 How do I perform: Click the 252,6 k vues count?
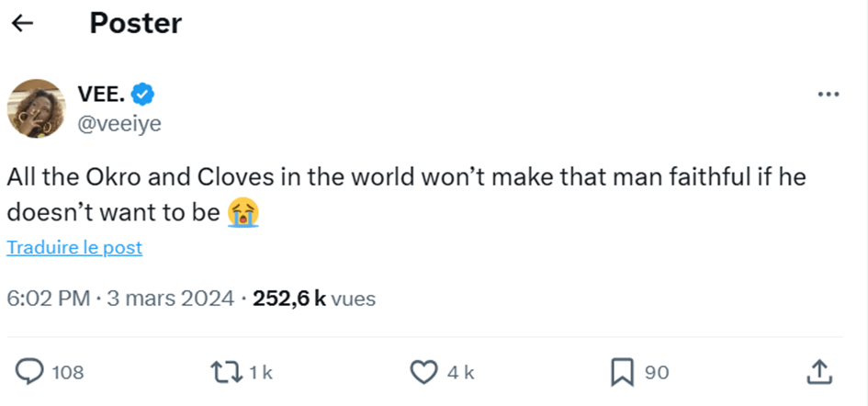[314, 299]
